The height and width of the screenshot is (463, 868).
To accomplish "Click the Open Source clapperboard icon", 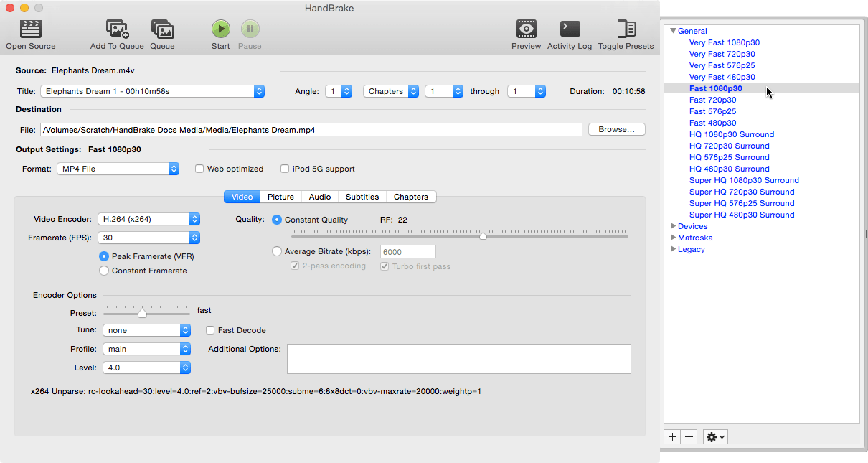I will pos(30,29).
